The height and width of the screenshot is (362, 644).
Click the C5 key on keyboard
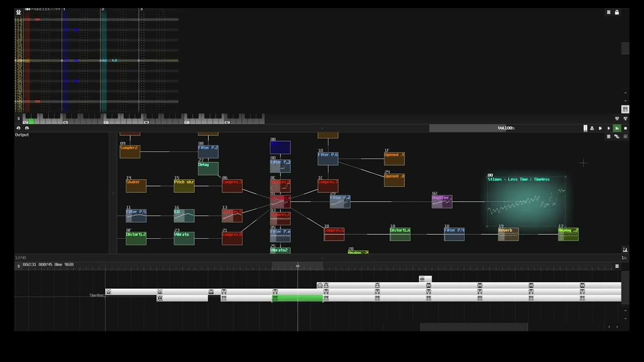66,122
